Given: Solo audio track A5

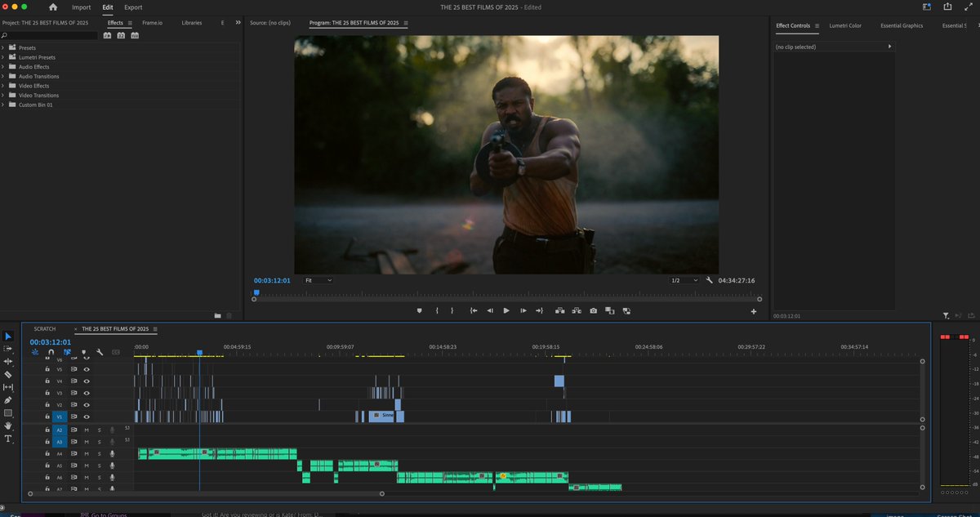Looking at the screenshot, I should click(100, 466).
